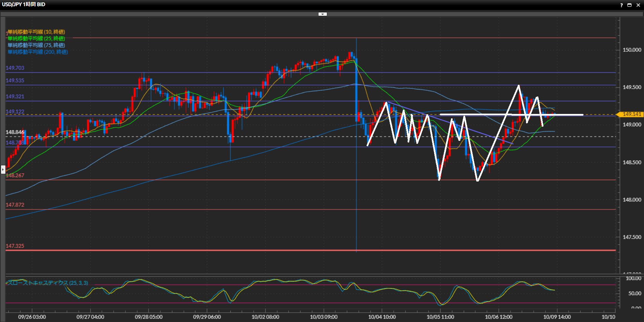Viewport: 644px width, 322px height.
Task: Click the white 148.846 dashed line label
Action: coord(15,132)
